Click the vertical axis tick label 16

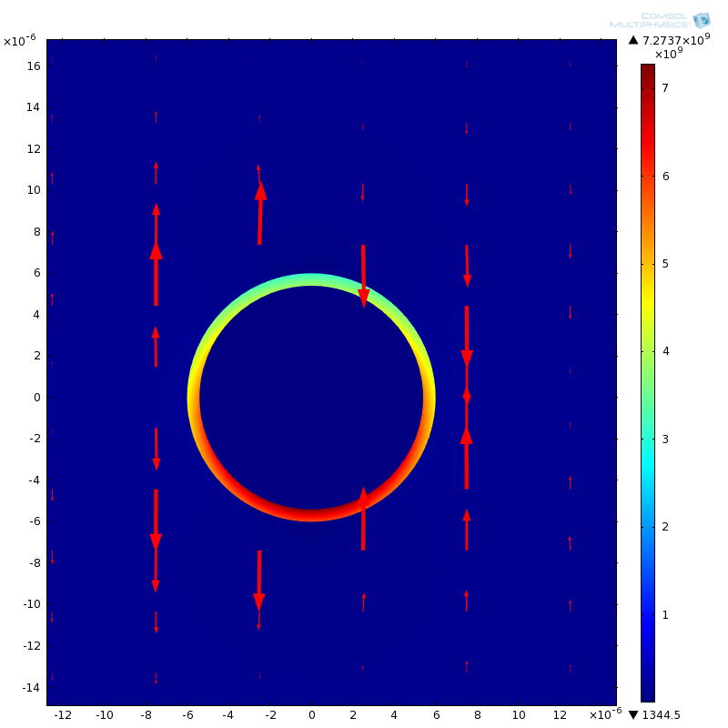(33, 66)
